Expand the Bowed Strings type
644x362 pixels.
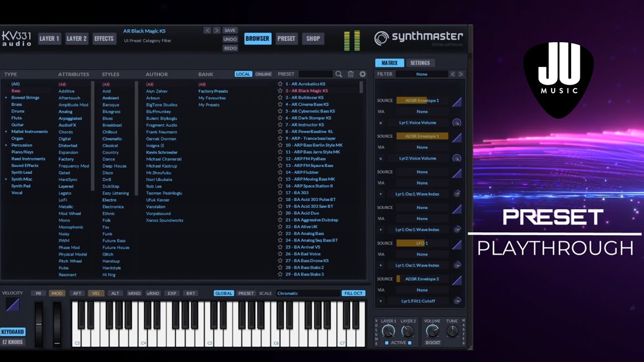pyautogui.click(x=6, y=98)
